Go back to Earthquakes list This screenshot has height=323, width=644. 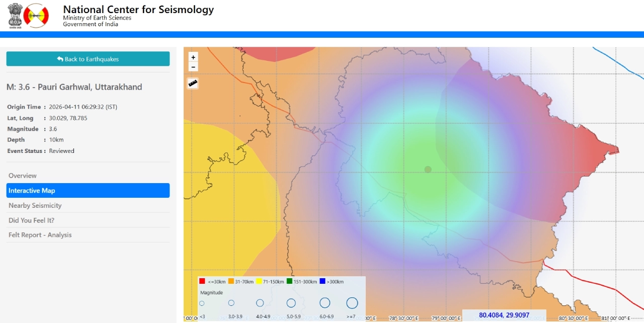click(x=88, y=59)
